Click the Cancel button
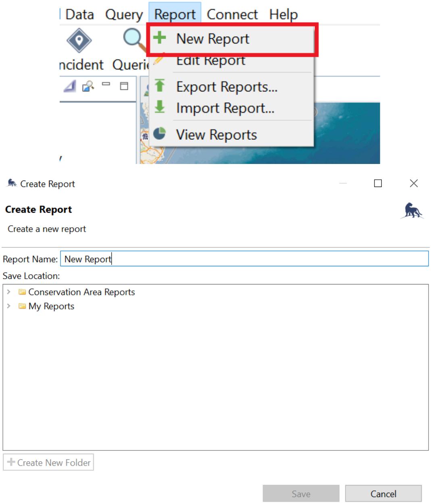Viewport: 431px width, 504px height. pyautogui.click(x=383, y=494)
